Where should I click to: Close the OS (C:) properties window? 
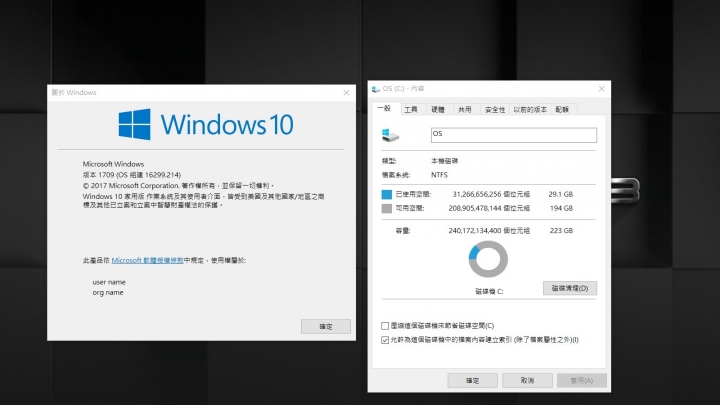tap(601, 89)
